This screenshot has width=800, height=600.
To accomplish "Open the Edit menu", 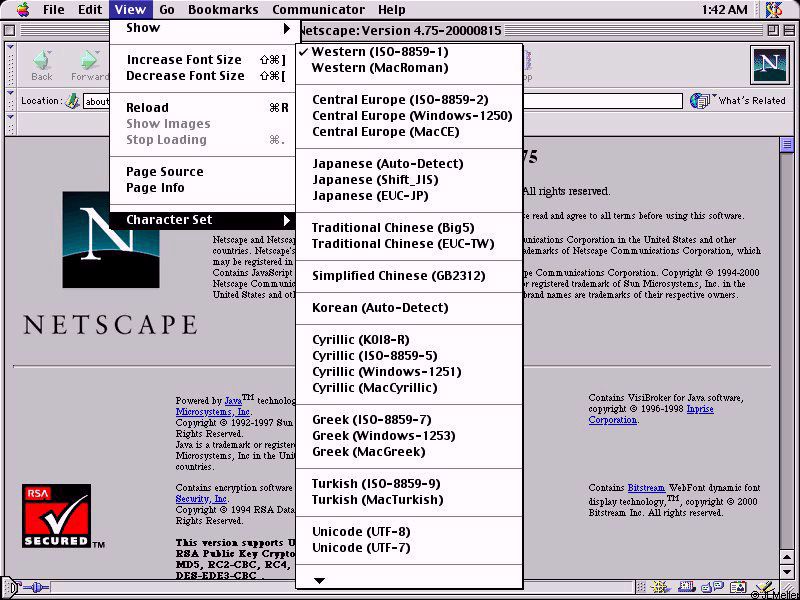I will tap(90, 9).
